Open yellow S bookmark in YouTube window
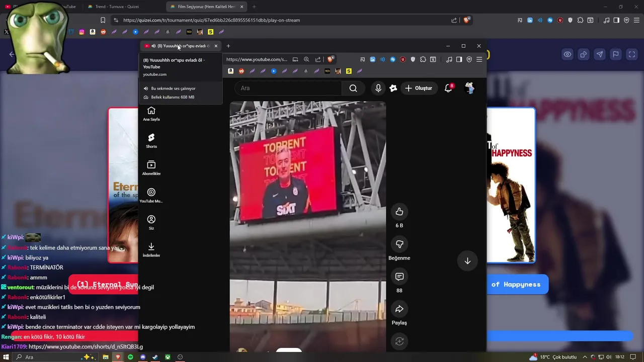Image resolution: width=644 pixels, height=362 pixels. click(x=349, y=71)
